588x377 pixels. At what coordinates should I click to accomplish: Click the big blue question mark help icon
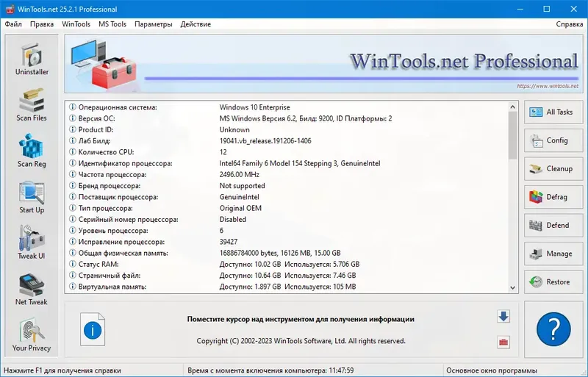point(553,329)
